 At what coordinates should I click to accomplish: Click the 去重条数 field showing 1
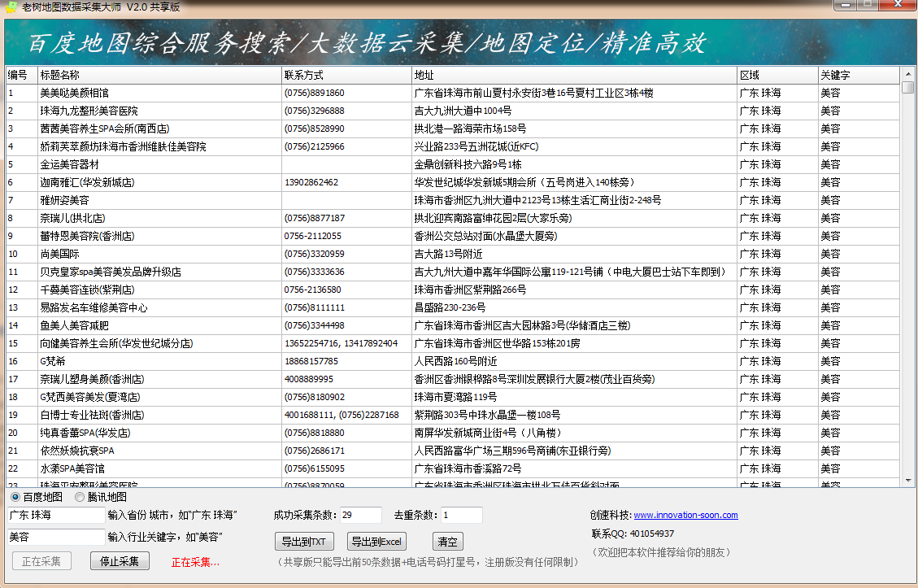pyautogui.click(x=461, y=516)
